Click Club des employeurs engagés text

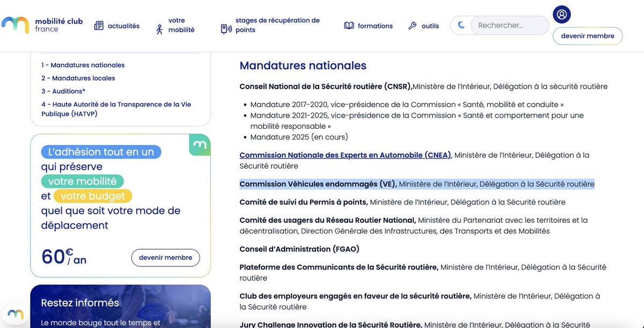coord(356,296)
